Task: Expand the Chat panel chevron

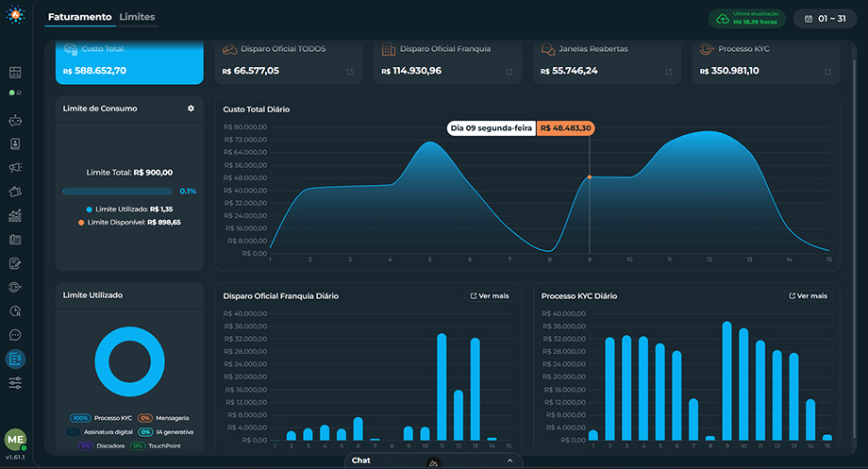Action: (509, 461)
